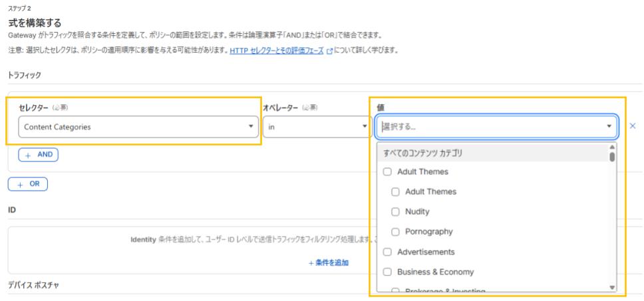Click the scroll down arrow in category list
Viewport: 644px width, 301px height.
612,288
